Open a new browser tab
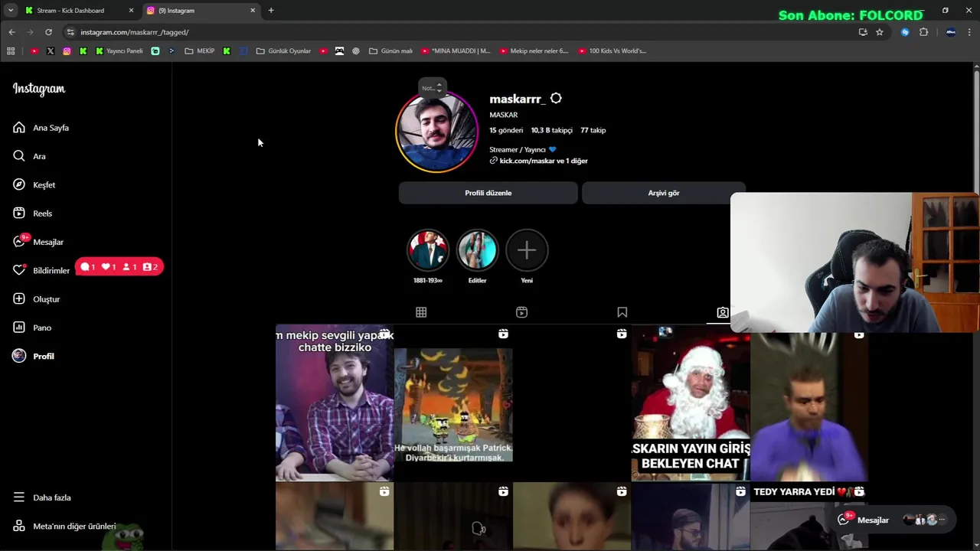This screenshot has height=551, width=980. [x=271, y=11]
